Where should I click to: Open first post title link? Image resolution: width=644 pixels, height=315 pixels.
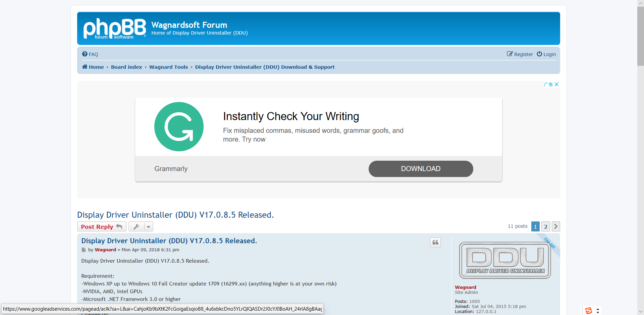click(169, 241)
